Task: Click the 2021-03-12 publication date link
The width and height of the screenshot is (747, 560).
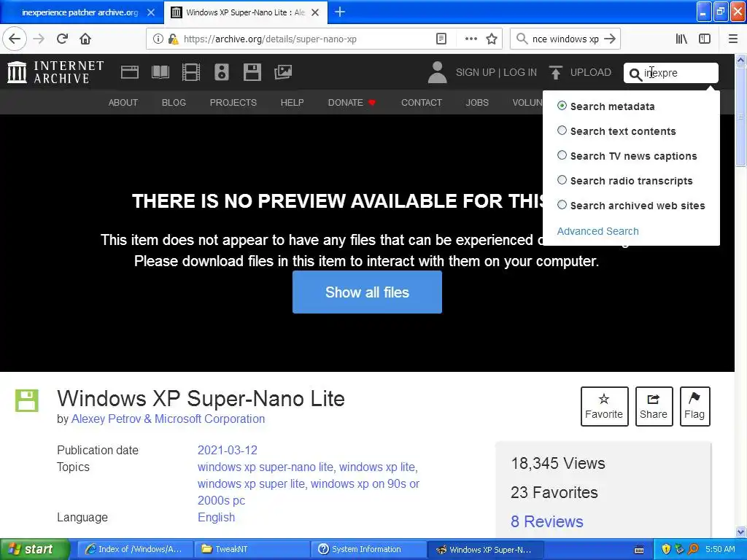Action: (228, 450)
